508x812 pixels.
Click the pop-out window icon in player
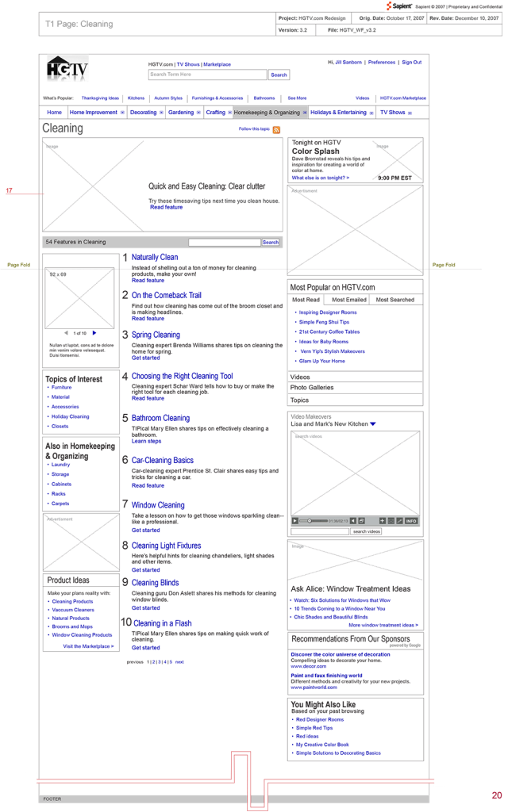(362, 520)
